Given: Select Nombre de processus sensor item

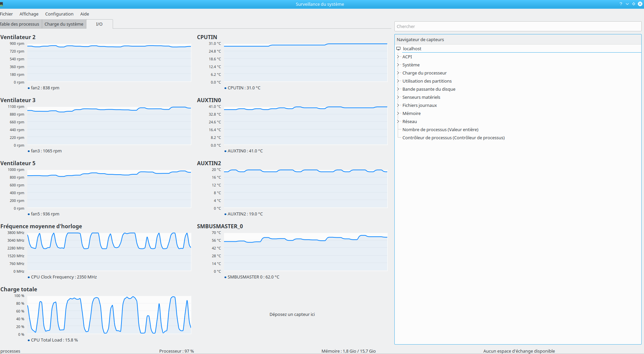Looking at the screenshot, I should pos(440,129).
